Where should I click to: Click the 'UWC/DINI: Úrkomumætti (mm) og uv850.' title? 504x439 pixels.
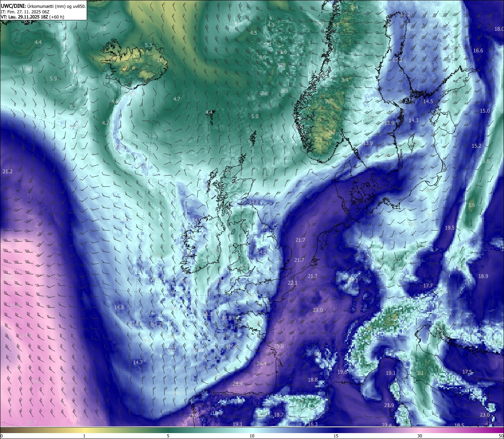[43, 6]
